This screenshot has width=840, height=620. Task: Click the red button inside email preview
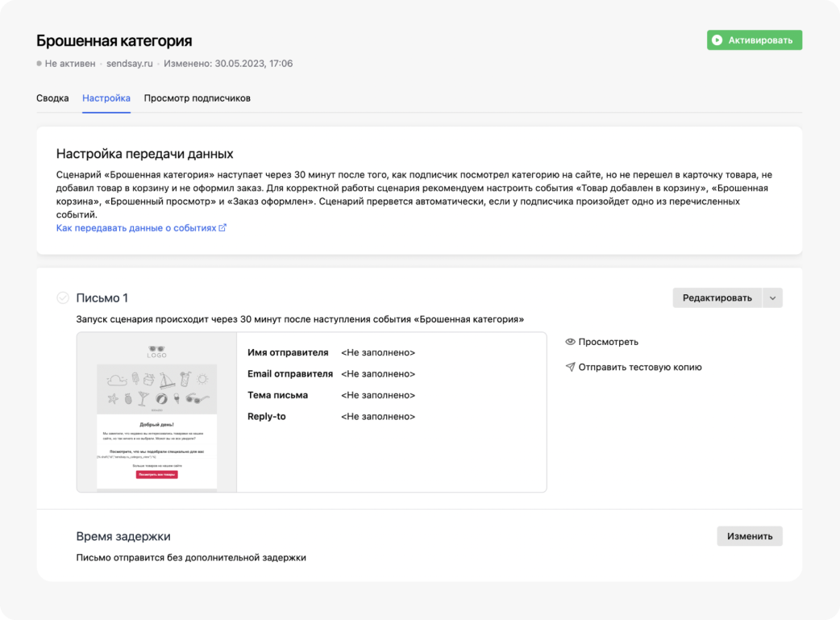[x=156, y=475]
